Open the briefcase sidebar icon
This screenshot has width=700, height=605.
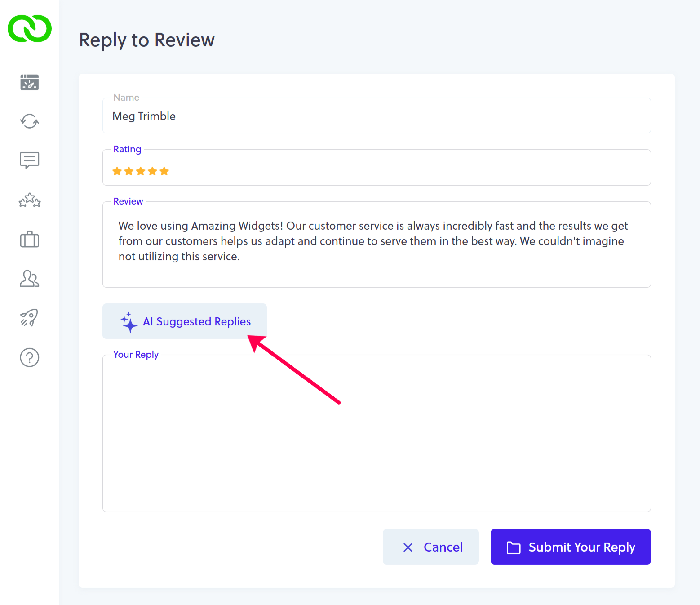[30, 239]
